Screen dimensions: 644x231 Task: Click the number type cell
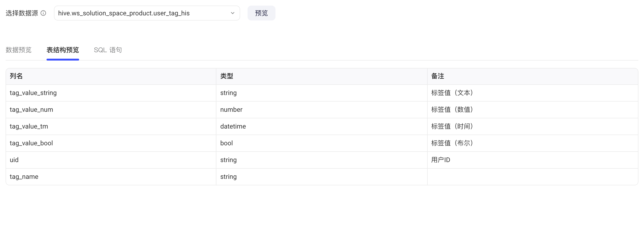[x=322, y=110]
